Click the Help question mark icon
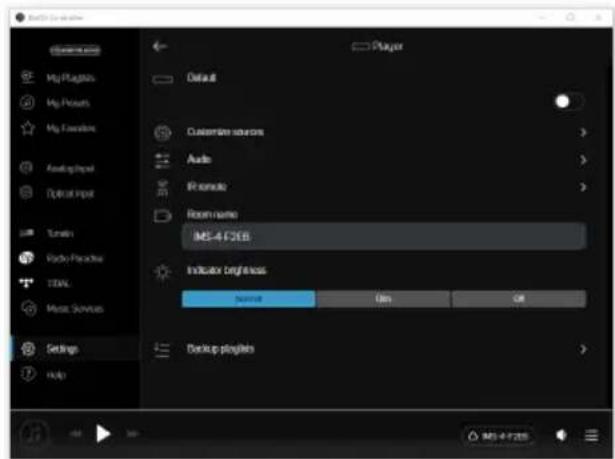Screen dimensions: 615x459 28,374
